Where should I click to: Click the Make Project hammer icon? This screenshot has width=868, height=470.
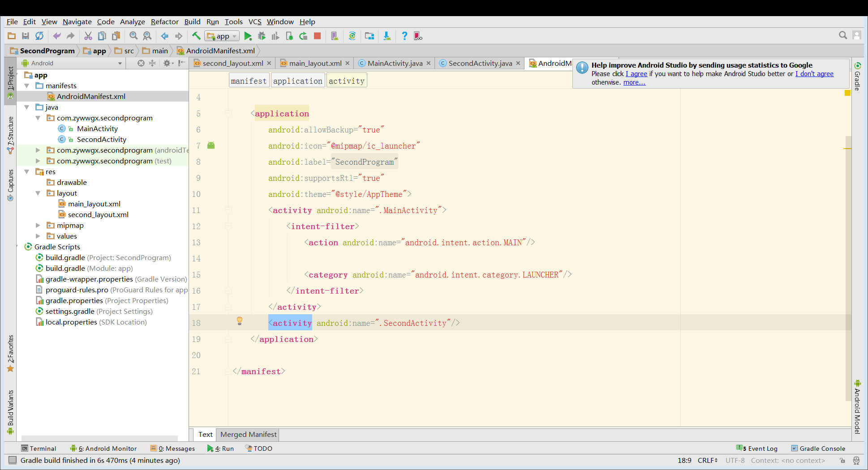coord(196,36)
